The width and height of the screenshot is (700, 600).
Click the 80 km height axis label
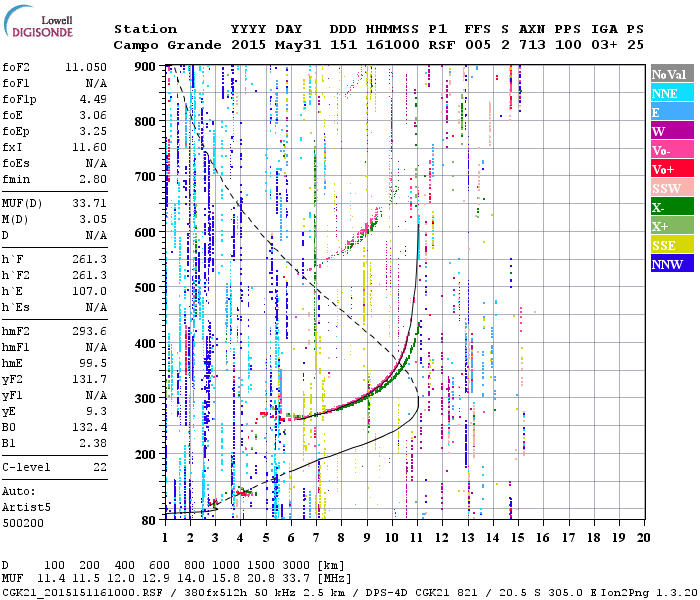(x=148, y=520)
